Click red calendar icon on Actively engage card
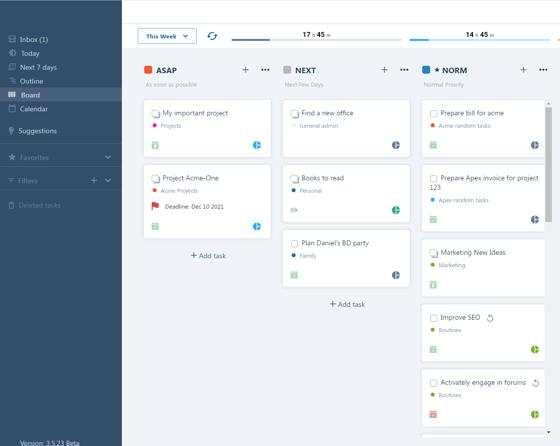 pyautogui.click(x=433, y=414)
